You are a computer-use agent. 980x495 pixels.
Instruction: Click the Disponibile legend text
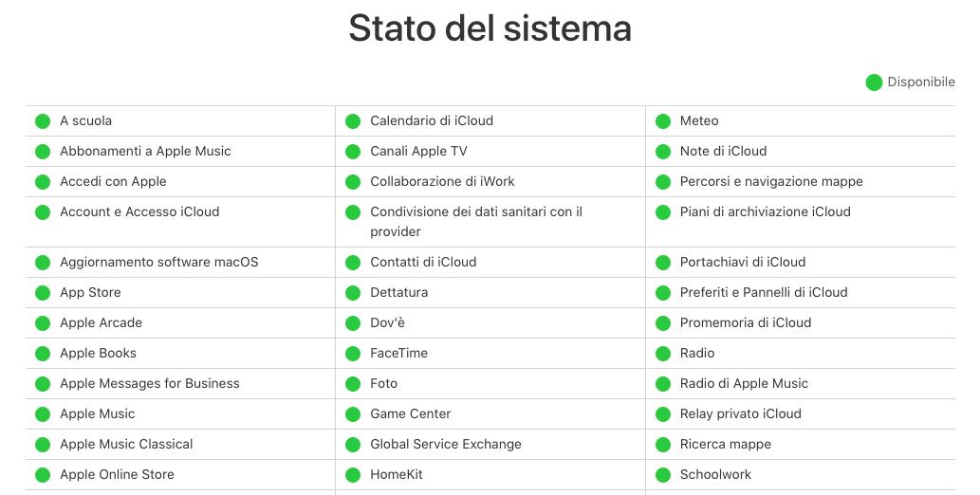(x=920, y=82)
